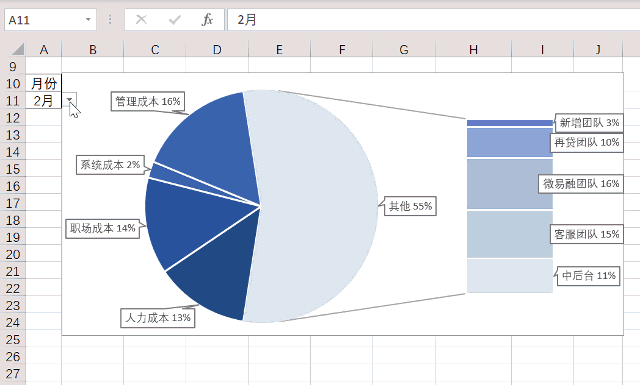The image size is (640, 385).
Task: Select the 系统成本 2% data label
Action: point(110,165)
